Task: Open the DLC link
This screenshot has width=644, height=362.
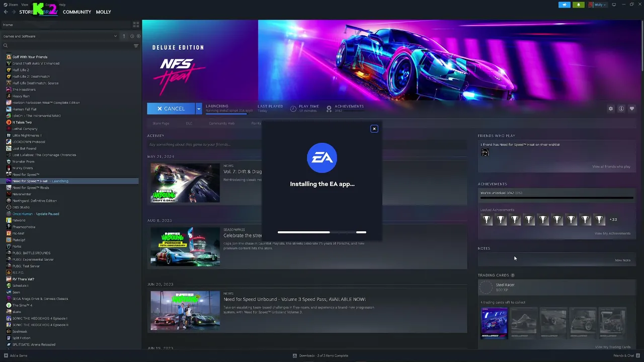Action: (x=189, y=123)
